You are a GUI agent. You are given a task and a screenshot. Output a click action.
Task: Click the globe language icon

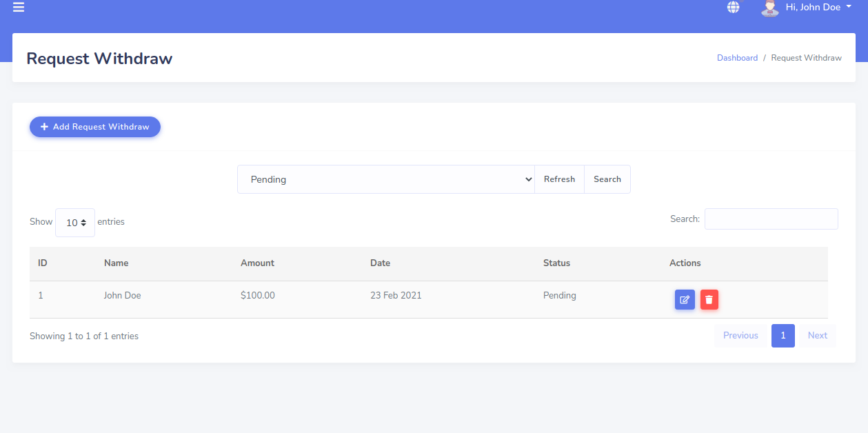pos(734,7)
